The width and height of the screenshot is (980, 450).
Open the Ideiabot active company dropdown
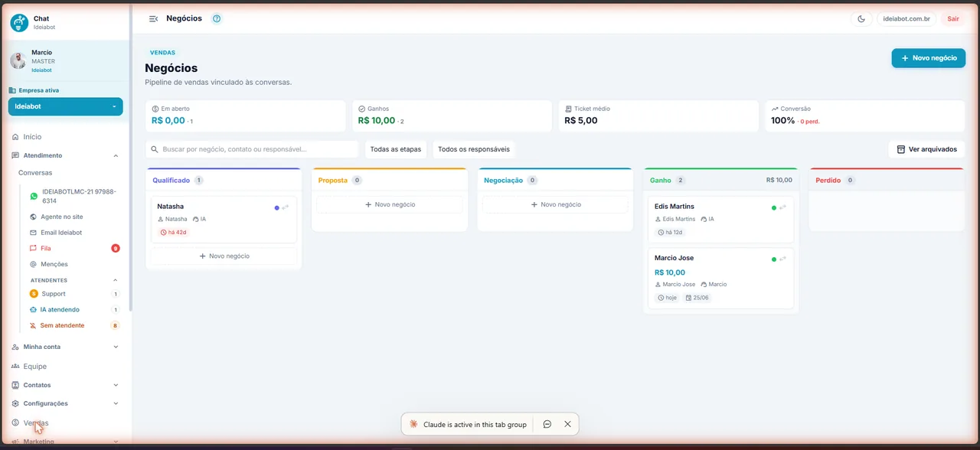[65, 106]
